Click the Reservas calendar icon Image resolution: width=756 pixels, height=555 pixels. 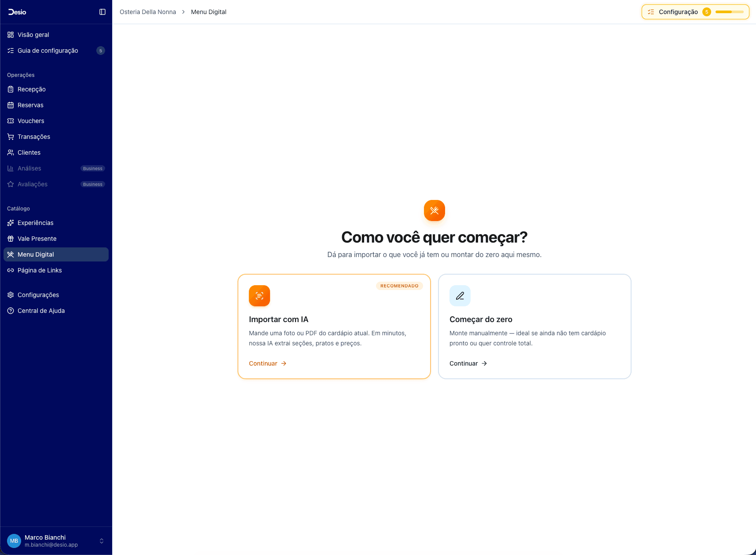[x=11, y=105]
